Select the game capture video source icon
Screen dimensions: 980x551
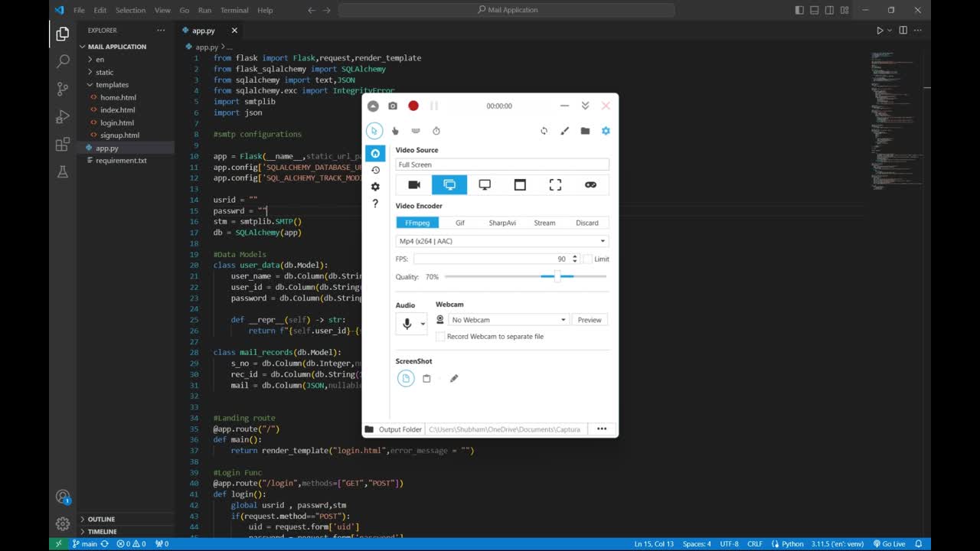(x=590, y=184)
